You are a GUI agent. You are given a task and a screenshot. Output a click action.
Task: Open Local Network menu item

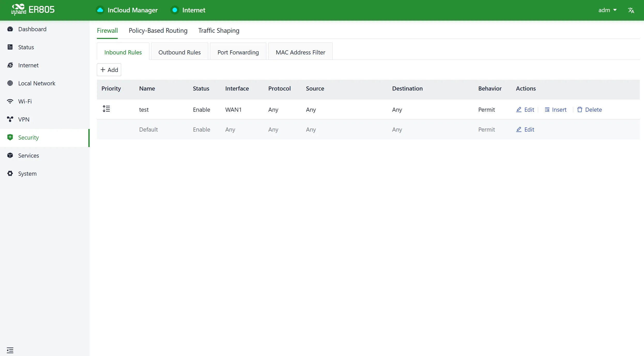[45, 83]
